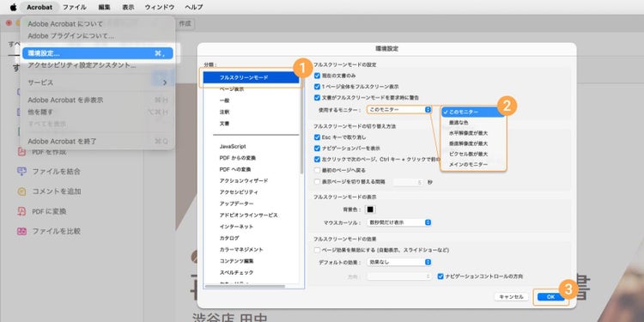Toggle ナビゲーションバーを表示 checkbox
Image resolution: width=644 pixels, height=322 pixels.
coord(317,149)
